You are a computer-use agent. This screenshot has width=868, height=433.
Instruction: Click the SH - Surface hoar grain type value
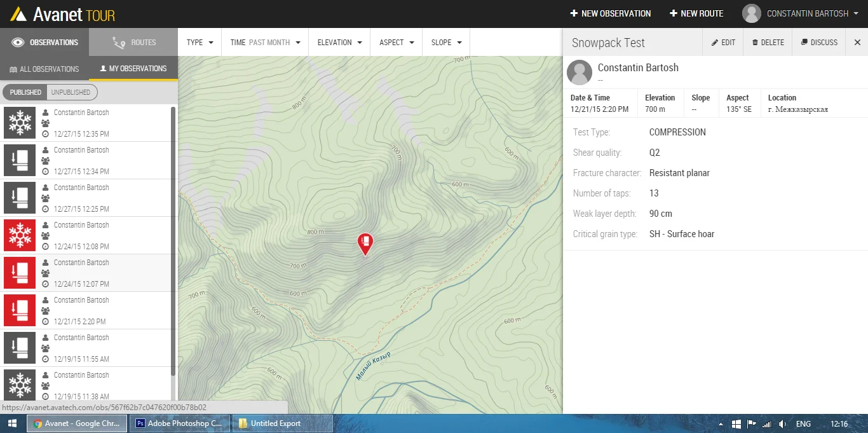[682, 234]
